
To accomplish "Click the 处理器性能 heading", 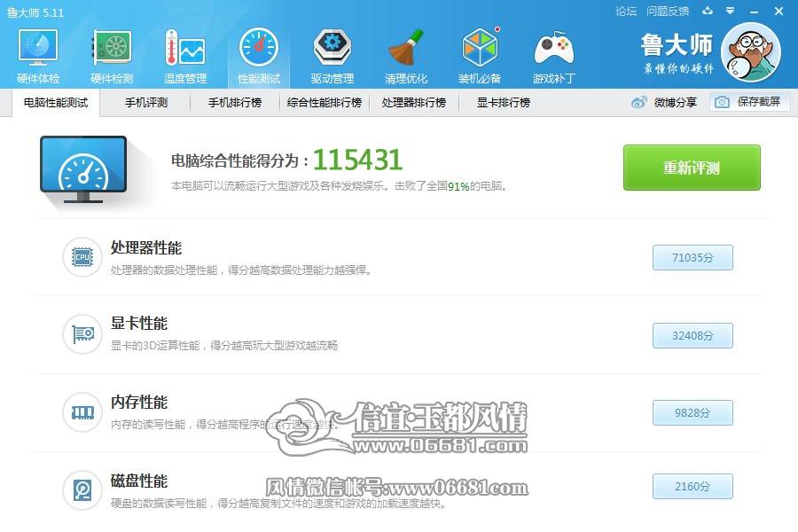I will pyautogui.click(x=146, y=248).
